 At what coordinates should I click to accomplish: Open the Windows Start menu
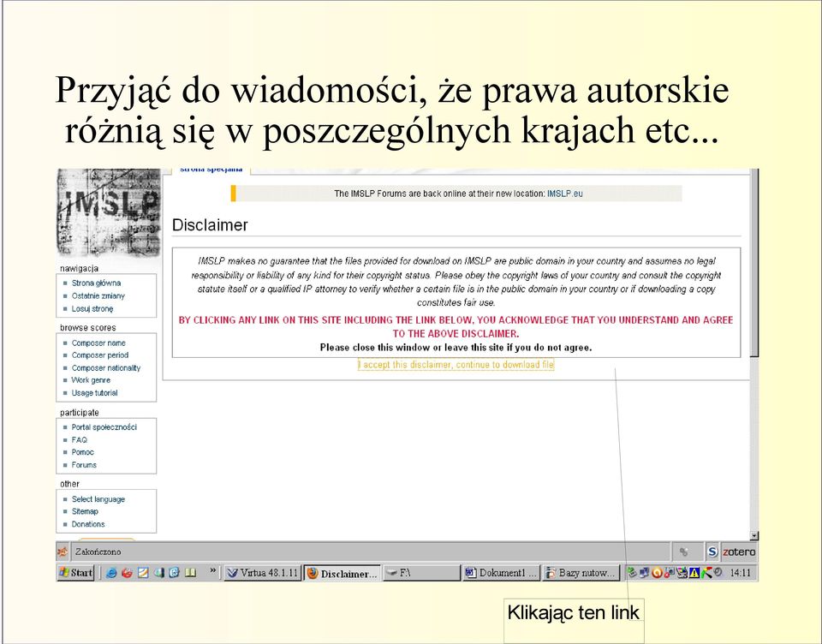coord(75,573)
